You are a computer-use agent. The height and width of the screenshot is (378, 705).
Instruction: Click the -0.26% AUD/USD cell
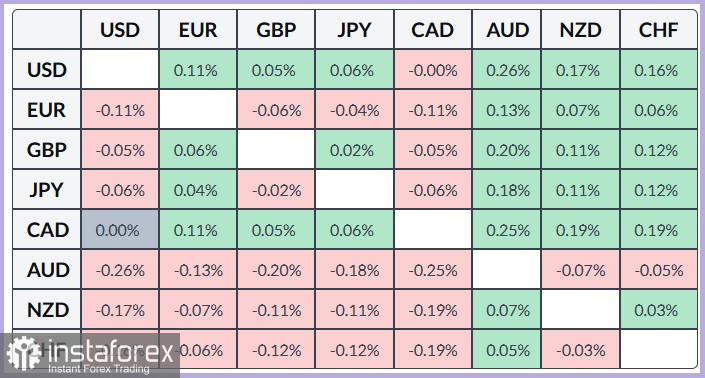coord(120,270)
